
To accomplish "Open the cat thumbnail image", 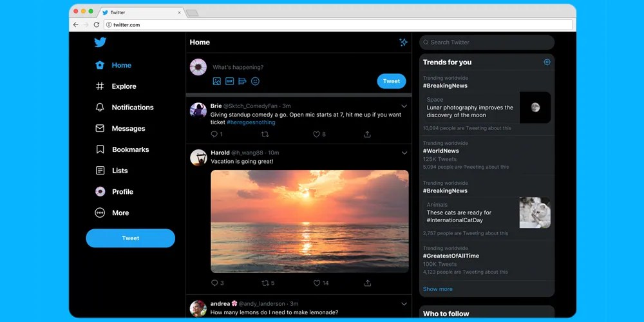I will (x=535, y=213).
